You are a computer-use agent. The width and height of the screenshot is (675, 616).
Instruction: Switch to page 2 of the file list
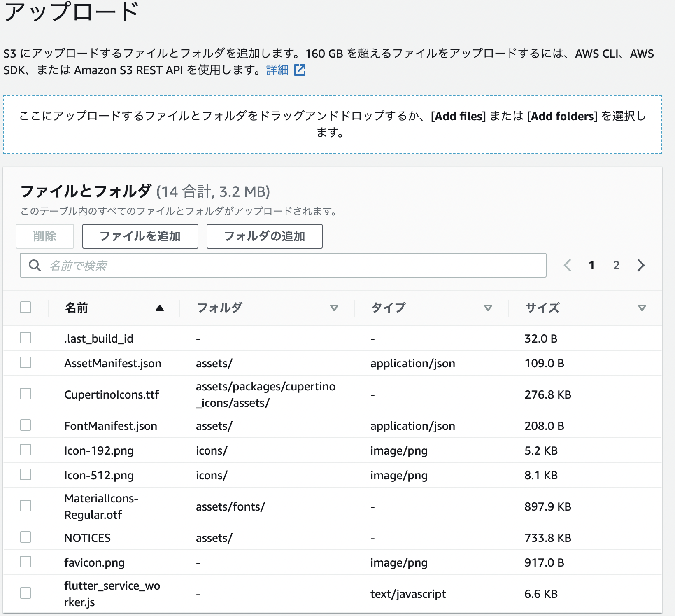[616, 266]
